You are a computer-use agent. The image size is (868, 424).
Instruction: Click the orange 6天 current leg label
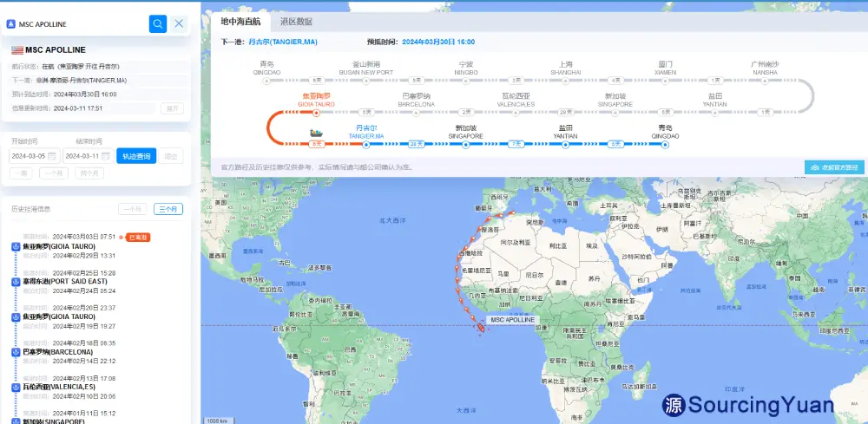[x=316, y=144]
